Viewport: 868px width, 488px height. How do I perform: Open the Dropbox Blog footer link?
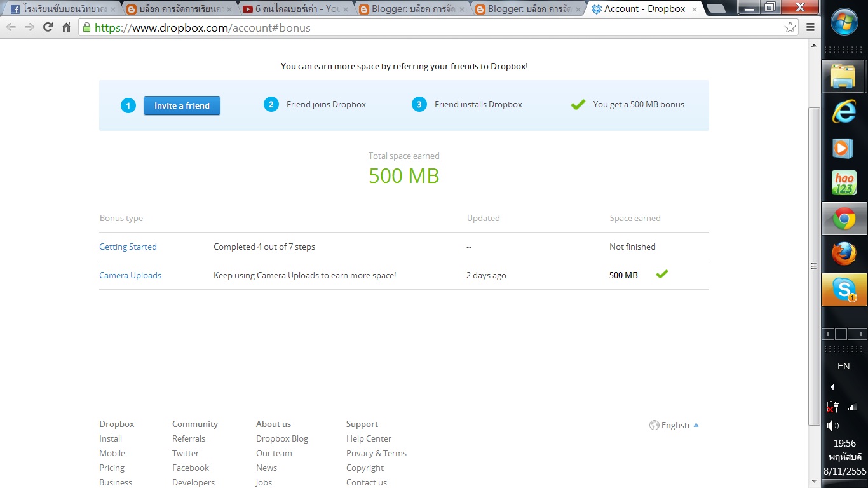tap(282, 438)
